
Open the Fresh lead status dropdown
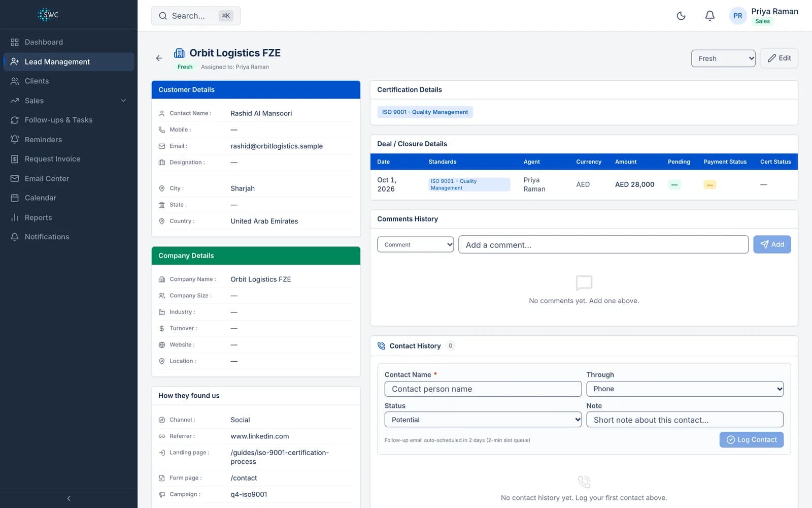pyautogui.click(x=723, y=58)
